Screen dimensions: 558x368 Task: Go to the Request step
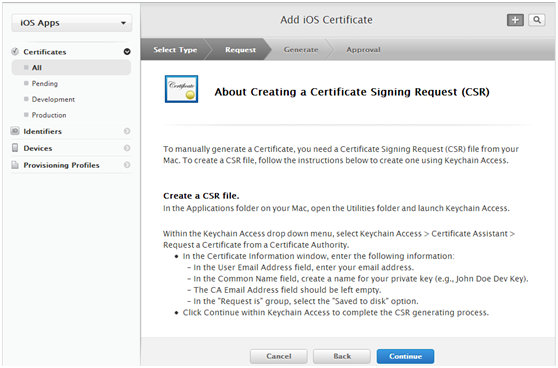click(240, 49)
